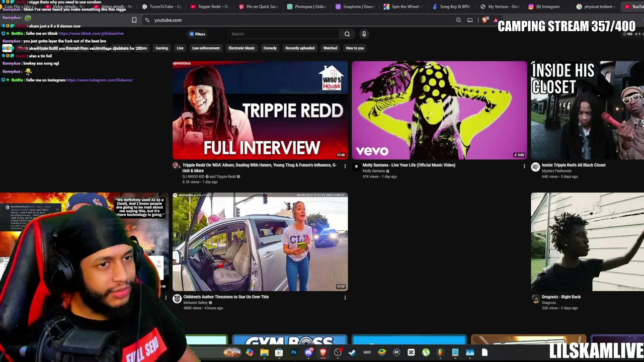Select the Live filter chip
Image resolution: width=644 pixels, height=362 pixels.
pos(180,48)
